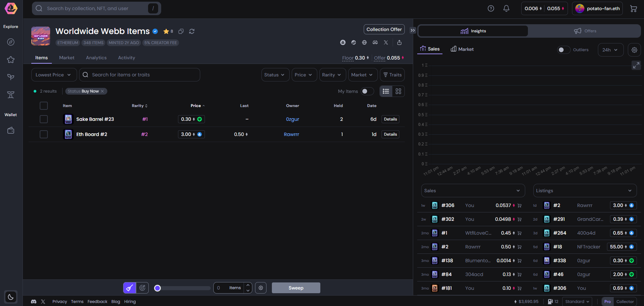Open the star favorites icon in sidebar
This screenshot has width=644, height=306.
[x=11, y=60]
